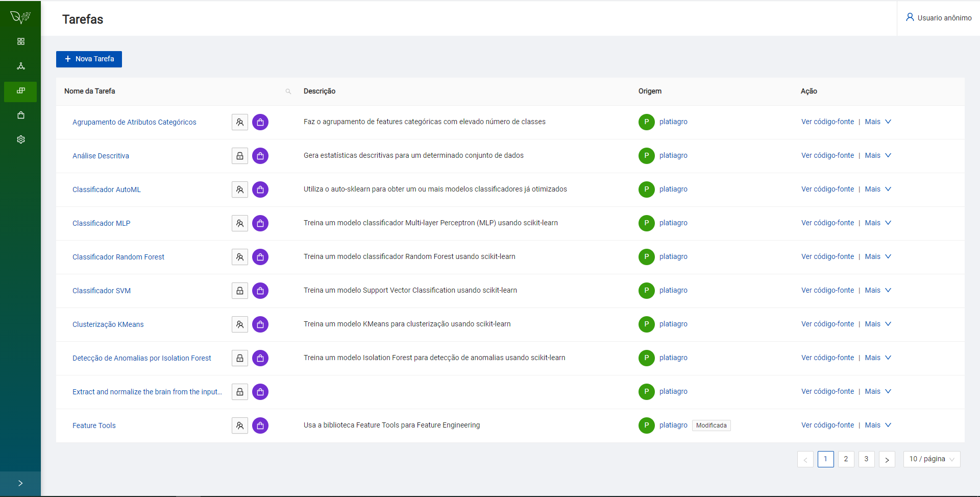Image resolution: width=980 pixels, height=497 pixels.
Task: Click shared-users icon for Feature Tools
Action: [240, 425]
